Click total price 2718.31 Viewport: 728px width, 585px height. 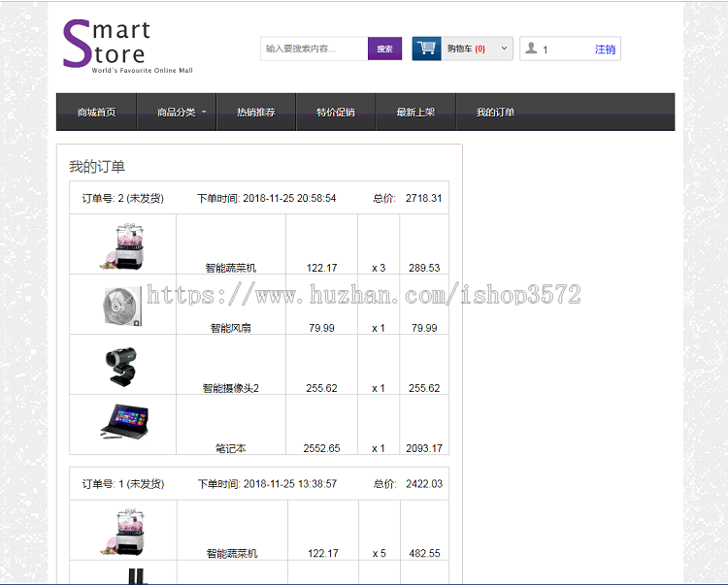tap(423, 198)
